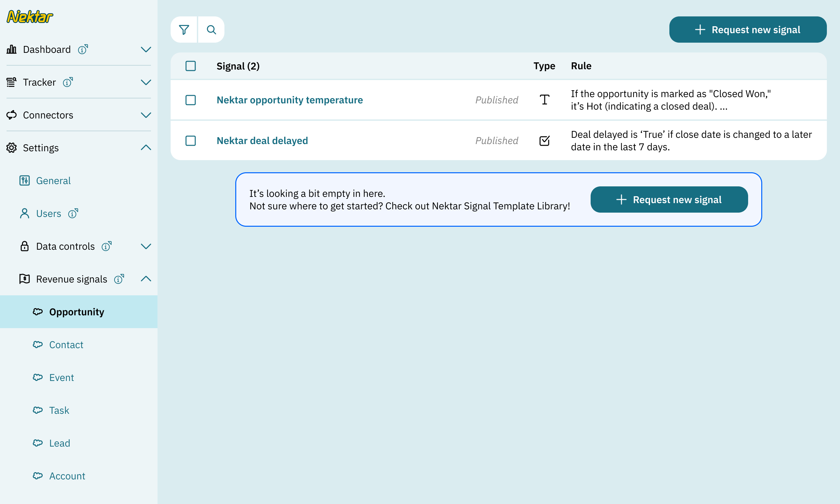Select Opportunity revenue signals
The image size is (840, 504).
(79, 311)
